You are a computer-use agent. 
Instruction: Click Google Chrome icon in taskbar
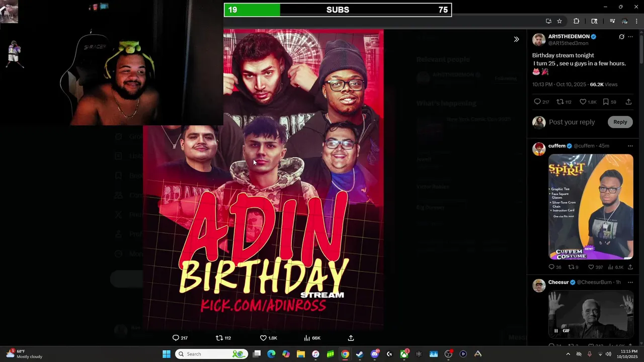coord(345,354)
